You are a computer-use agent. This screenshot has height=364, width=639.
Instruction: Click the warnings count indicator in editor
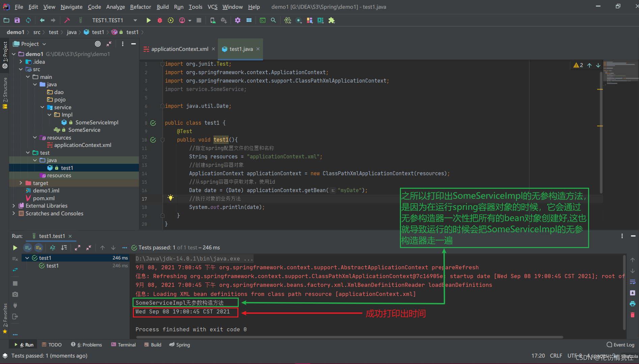[578, 65]
